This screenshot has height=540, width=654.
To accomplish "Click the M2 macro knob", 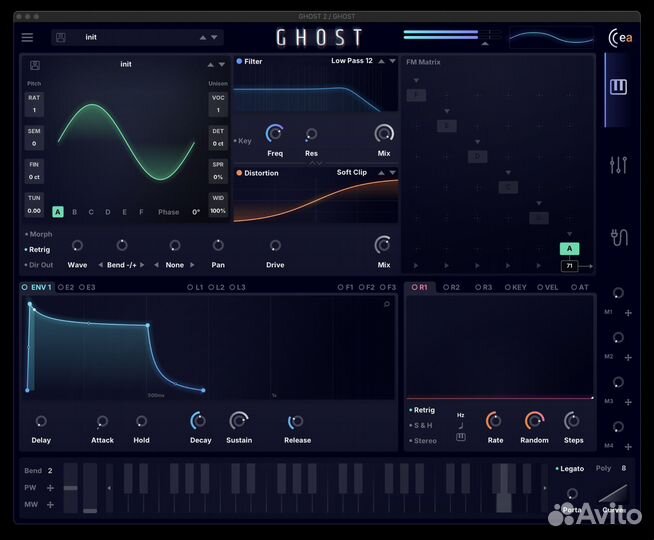I will pyautogui.click(x=618, y=337).
